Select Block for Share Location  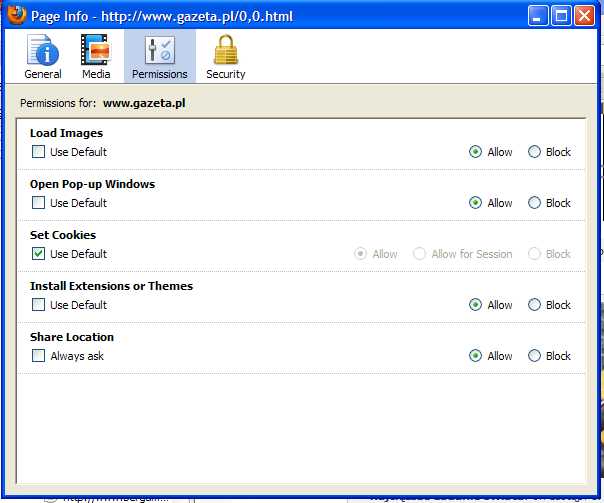tap(534, 355)
